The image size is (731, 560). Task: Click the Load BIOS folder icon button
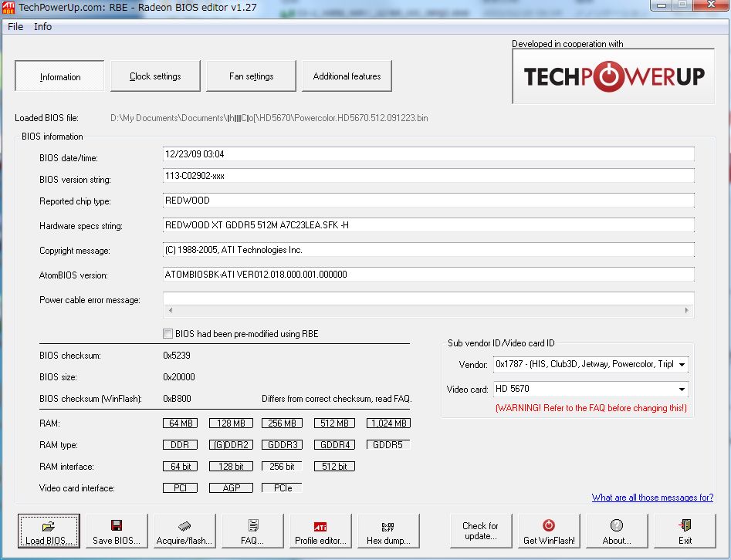click(49, 531)
